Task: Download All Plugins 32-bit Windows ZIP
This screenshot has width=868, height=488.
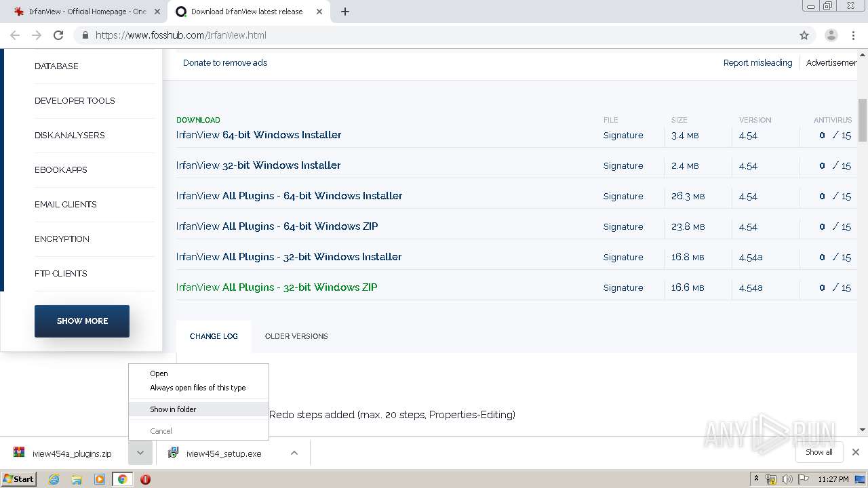Action: point(277,287)
